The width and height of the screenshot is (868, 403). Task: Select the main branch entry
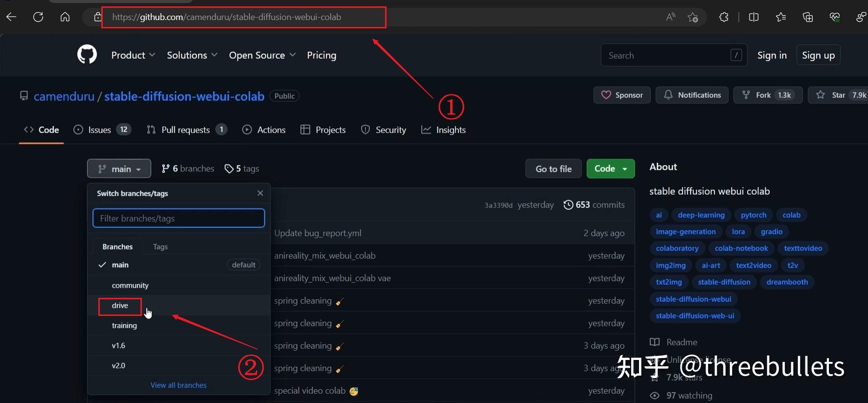click(x=179, y=265)
